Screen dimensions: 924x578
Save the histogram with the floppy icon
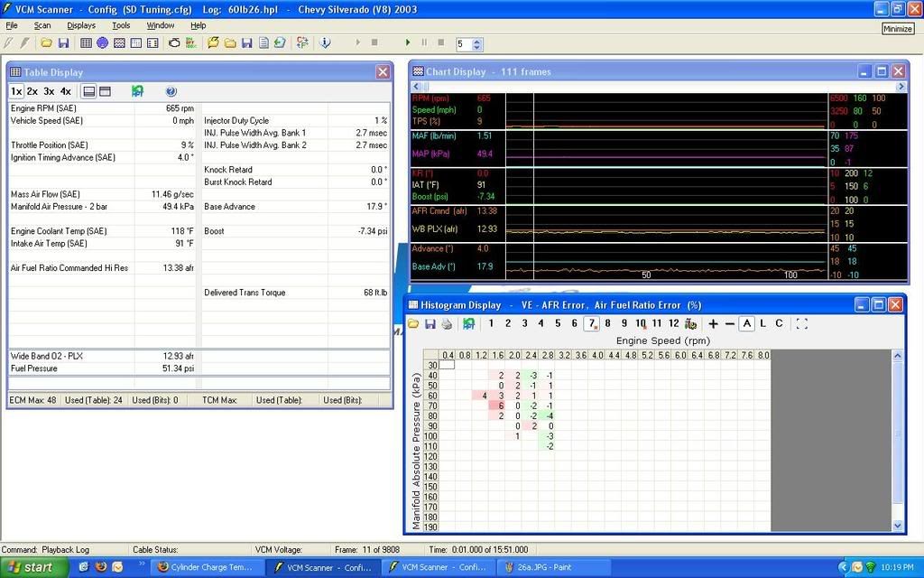click(430, 323)
